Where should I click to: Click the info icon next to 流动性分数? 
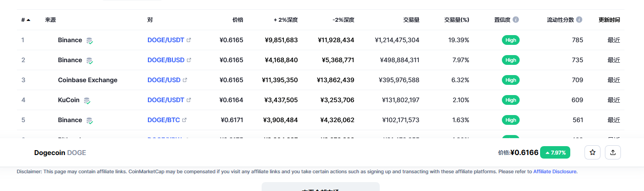579,20
